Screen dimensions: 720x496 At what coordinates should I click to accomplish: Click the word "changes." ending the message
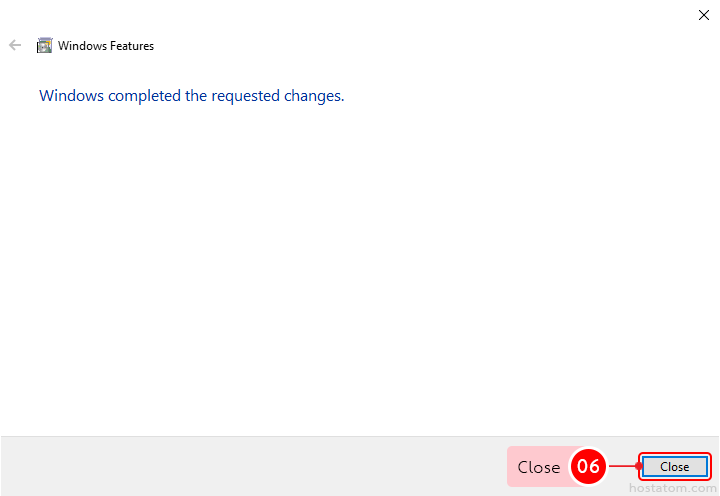[x=315, y=96]
